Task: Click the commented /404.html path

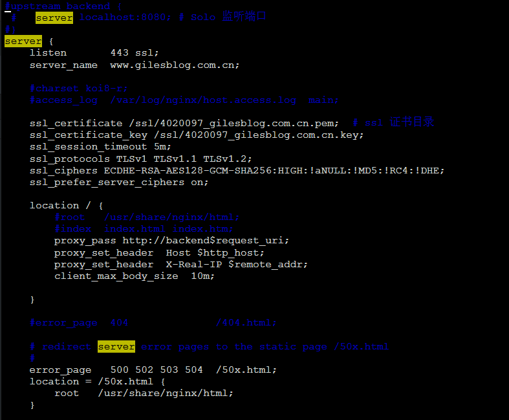Action: click(x=246, y=323)
